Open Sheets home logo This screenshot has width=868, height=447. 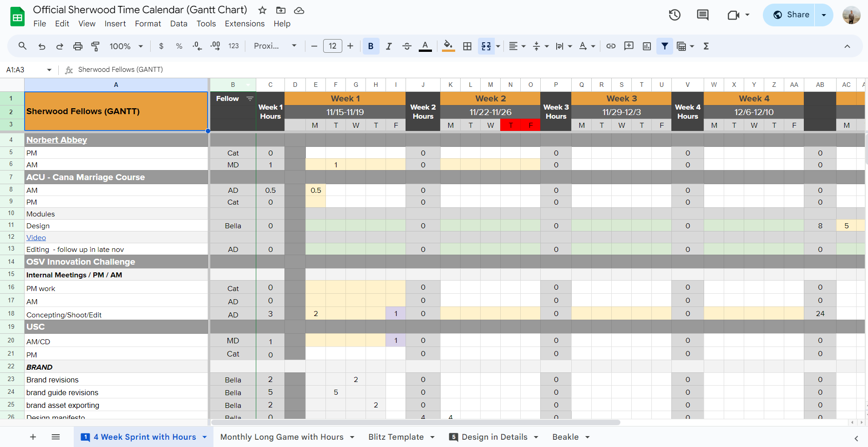point(17,17)
